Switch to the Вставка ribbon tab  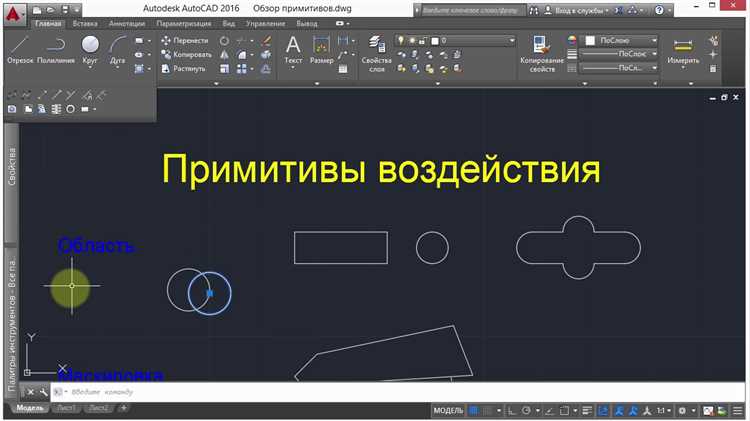point(85,23)
